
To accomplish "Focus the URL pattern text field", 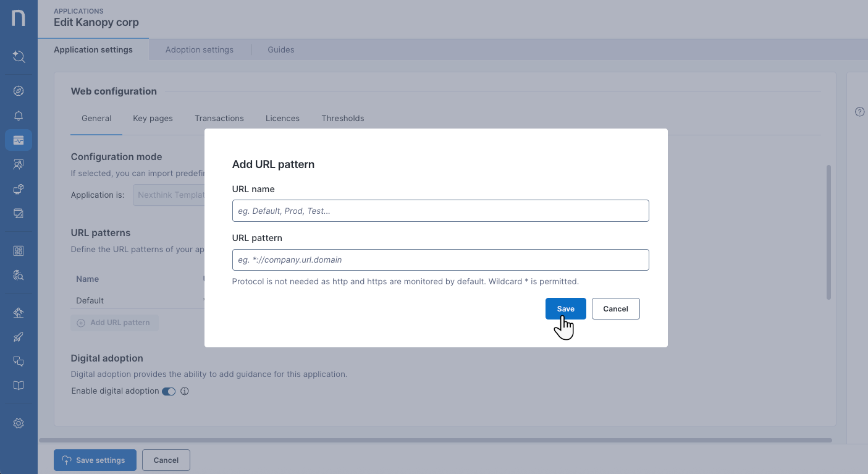I will [440, 260].
